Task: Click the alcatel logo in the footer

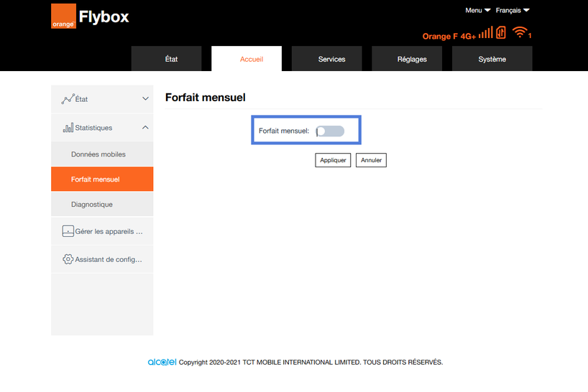Action: pyautogui.click(x=162, y=362)
